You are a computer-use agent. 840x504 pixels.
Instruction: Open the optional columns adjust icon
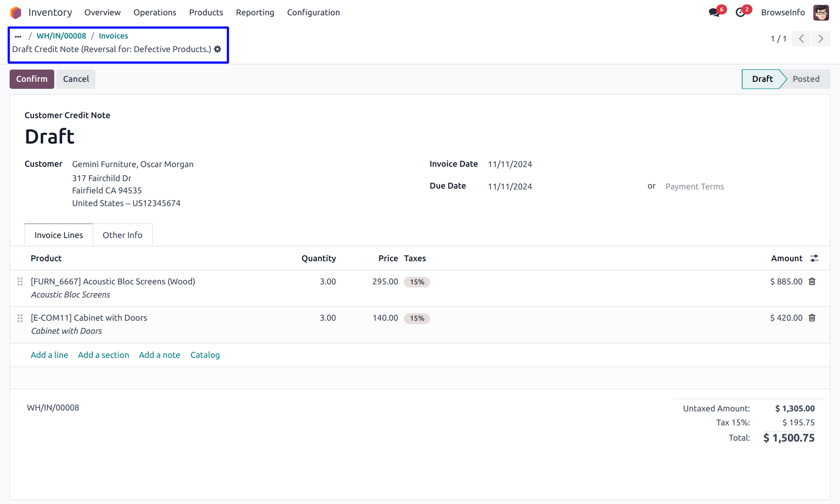pos(814,259)
